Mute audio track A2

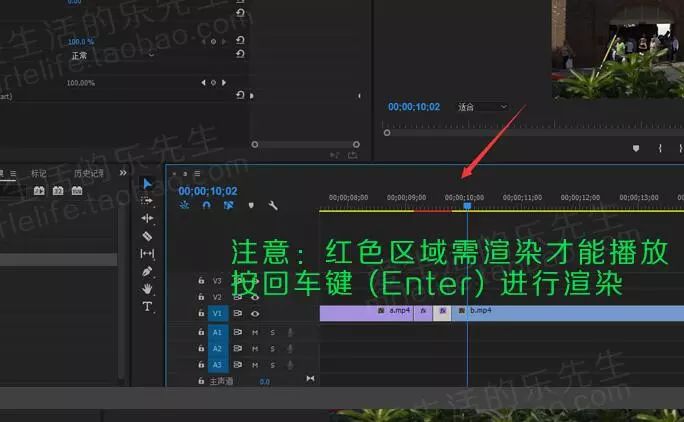coord(255,349)
